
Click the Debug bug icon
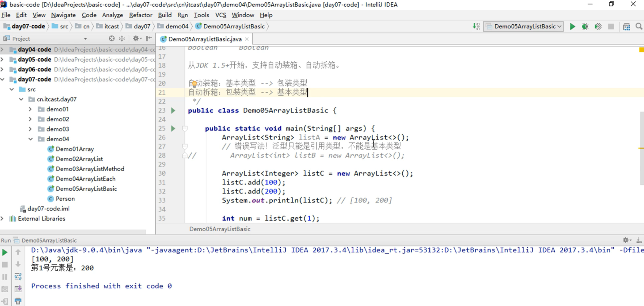coord(585,27)
